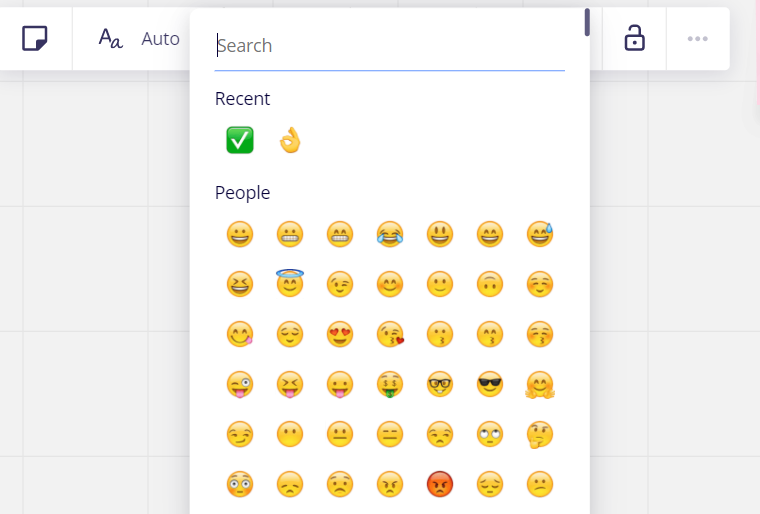Toggle the lock icon in toolbar
This screenshot has height=514, width=760.
click(x=634, y=39)
